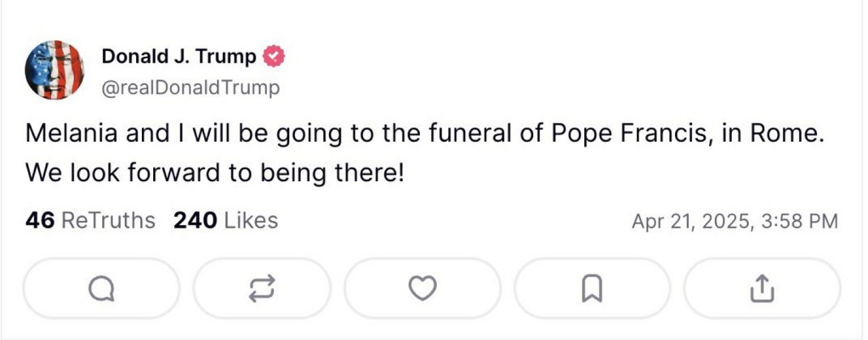Click the word Melania in the post
Viewport: 868px width, 340px height.
(72, 134)
